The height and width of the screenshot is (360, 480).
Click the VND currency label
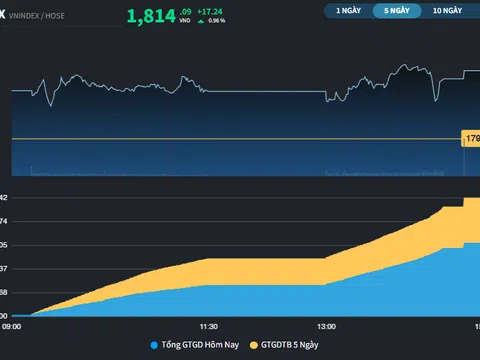pyautogui.click(x=185, y=21)
